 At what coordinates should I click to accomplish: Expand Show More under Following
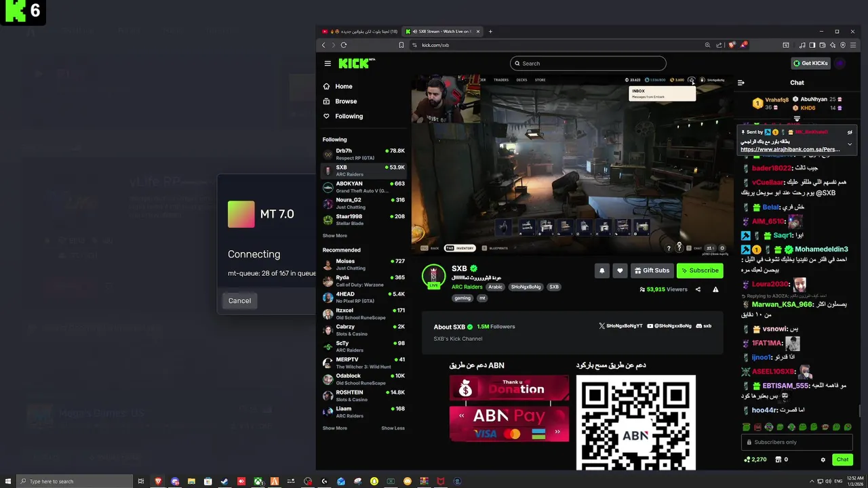pyautogui.click(x=334, y=236)
